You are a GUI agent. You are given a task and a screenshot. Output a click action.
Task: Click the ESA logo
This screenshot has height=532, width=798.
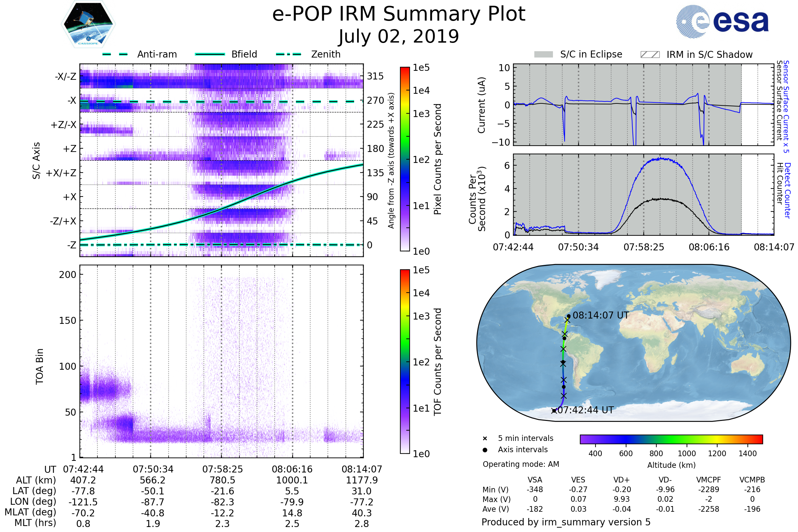(x=722, y=22)
